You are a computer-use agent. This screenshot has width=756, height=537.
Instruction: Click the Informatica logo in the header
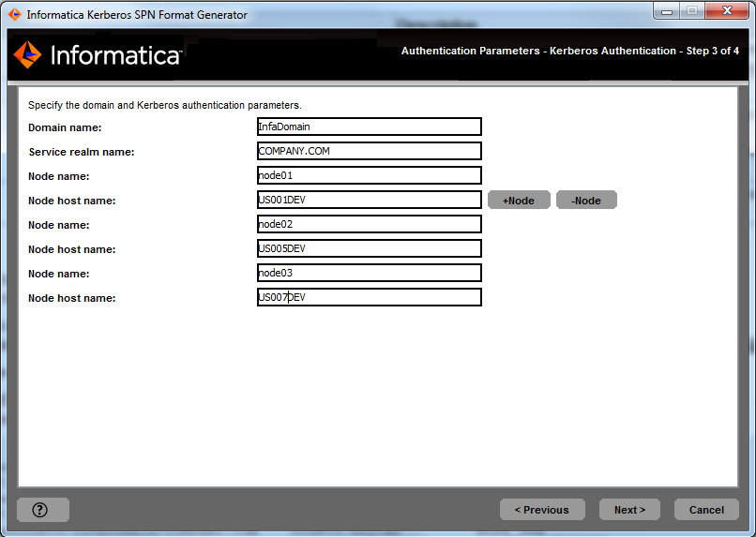click(98, 55)
